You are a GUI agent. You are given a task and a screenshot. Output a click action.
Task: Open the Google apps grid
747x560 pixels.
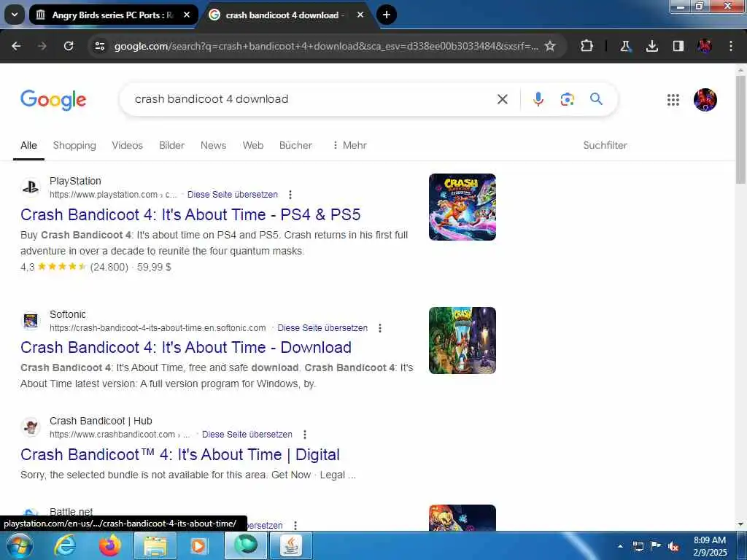pyautogui.click(x=673, y=99)
